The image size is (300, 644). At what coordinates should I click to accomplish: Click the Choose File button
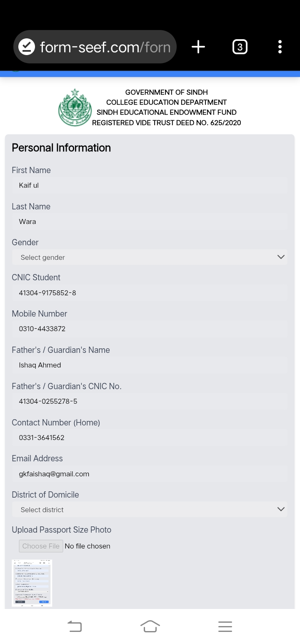click(41, 546)
